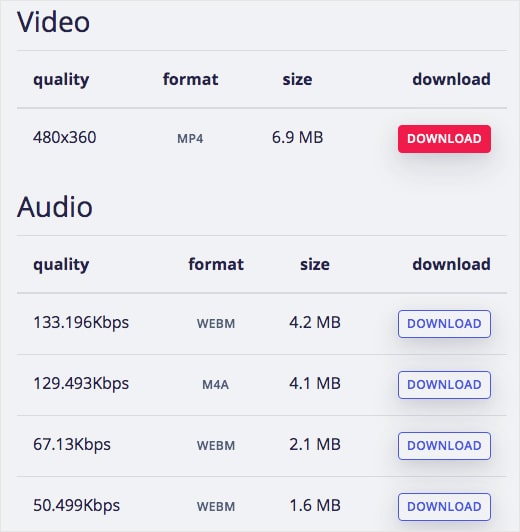Click quality header in Video table
Screen dimensions: 520x532
61,80
